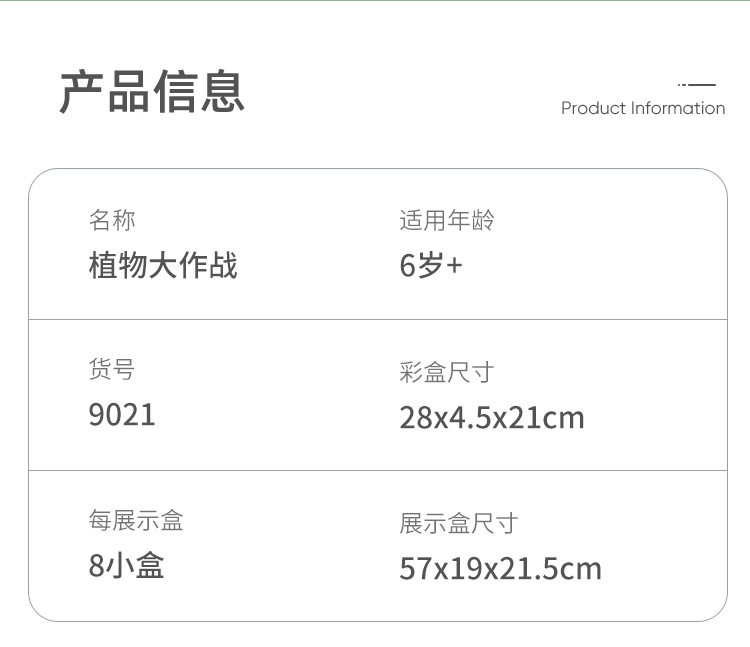Click the divider line below 植物大作战 row

click(377, 320)
